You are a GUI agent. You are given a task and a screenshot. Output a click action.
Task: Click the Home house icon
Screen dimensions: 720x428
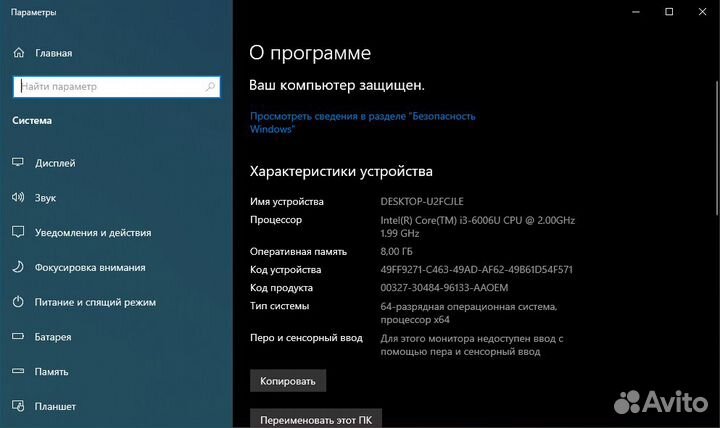(18, 53)
